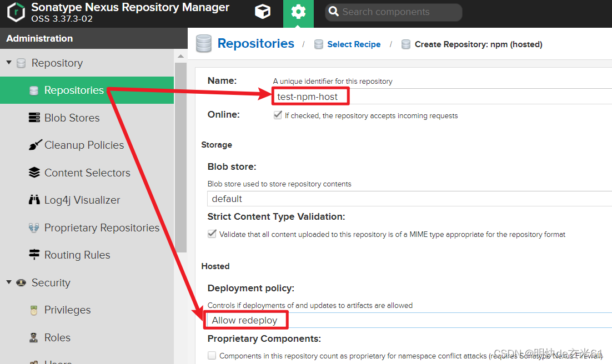The image size is (612, 364).
Task: Click the Proprietary Repositories icon
Action: 34,228
